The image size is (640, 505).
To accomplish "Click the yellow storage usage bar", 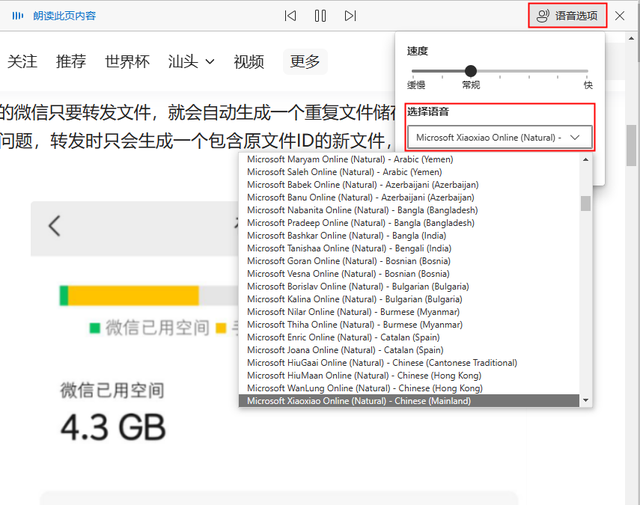I will [x=133, y=296].
